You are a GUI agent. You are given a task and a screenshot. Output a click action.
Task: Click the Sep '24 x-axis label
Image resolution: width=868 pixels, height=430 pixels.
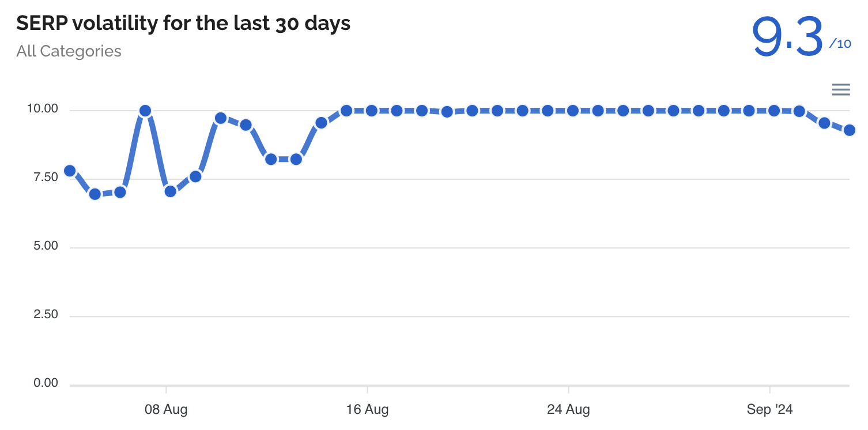(771, 409)
